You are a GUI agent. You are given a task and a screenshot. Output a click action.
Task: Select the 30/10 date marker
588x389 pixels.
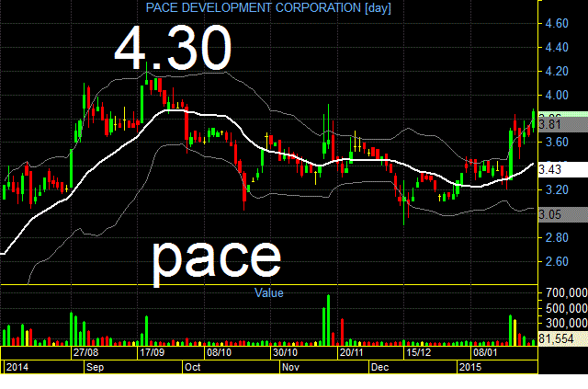coord(285,352)
